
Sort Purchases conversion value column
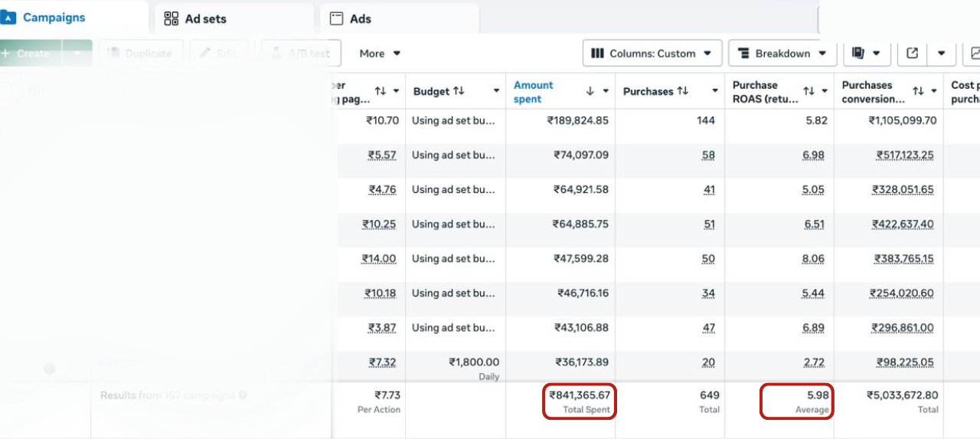coord(918,91)
